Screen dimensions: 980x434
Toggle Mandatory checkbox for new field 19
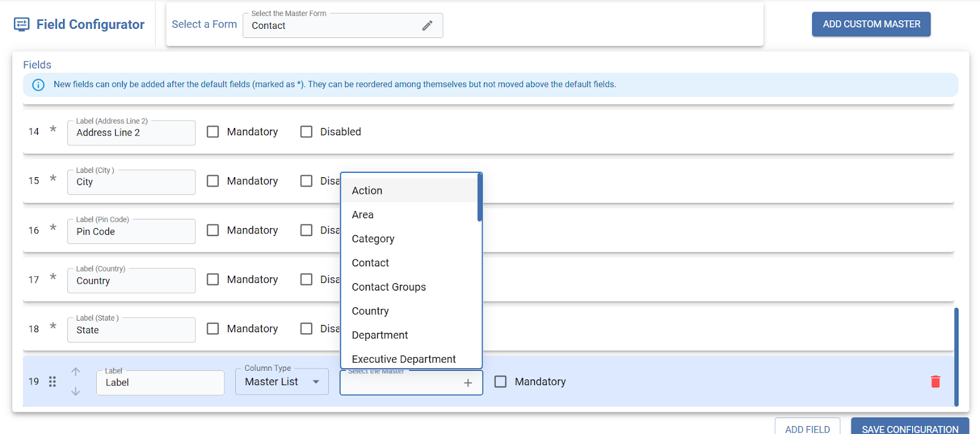[x=500, y=382]
